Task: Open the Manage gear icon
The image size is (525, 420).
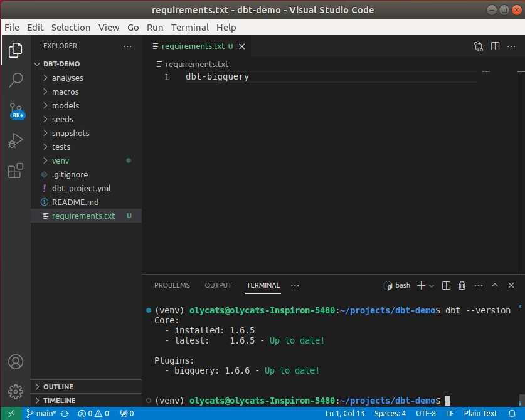Action: click(x=16, y=392)
